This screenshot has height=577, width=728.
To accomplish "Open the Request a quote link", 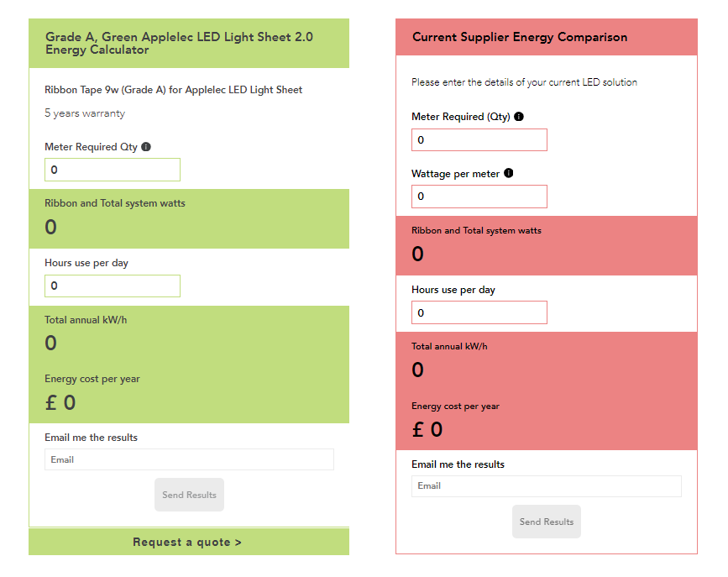I will click(x=188, y=542).
